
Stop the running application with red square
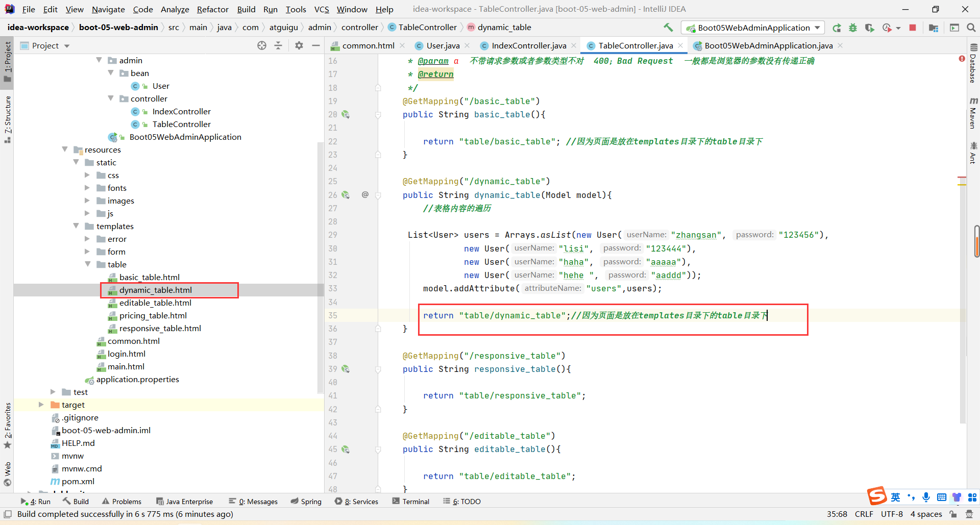click(x=913, y=28)
